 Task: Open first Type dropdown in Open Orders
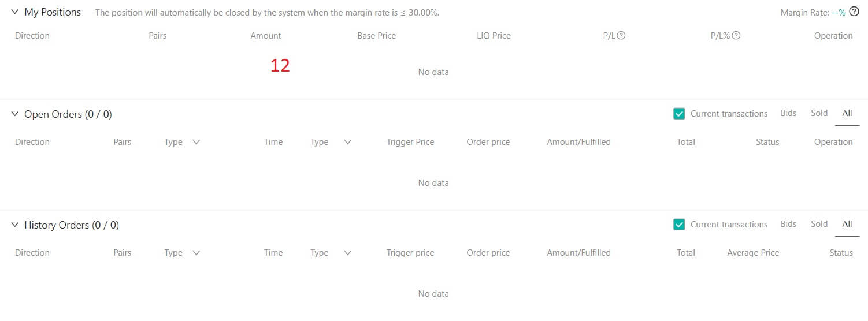click(196, 142)
